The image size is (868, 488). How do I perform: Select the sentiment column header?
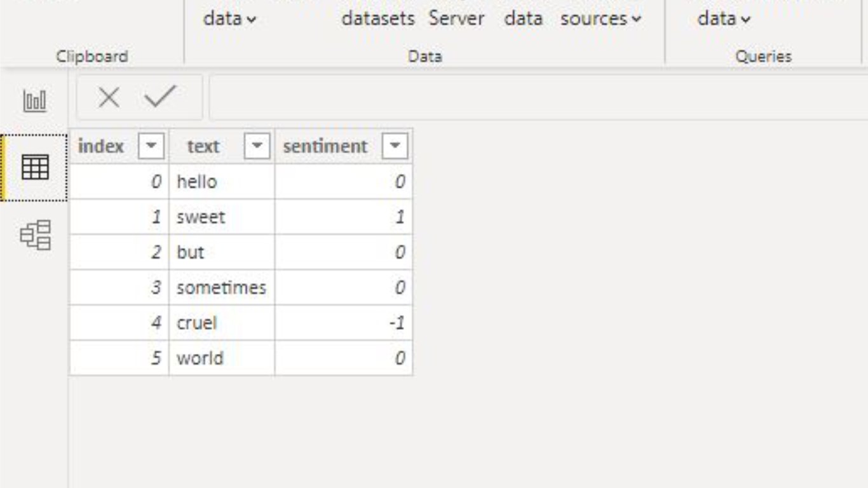325,147
